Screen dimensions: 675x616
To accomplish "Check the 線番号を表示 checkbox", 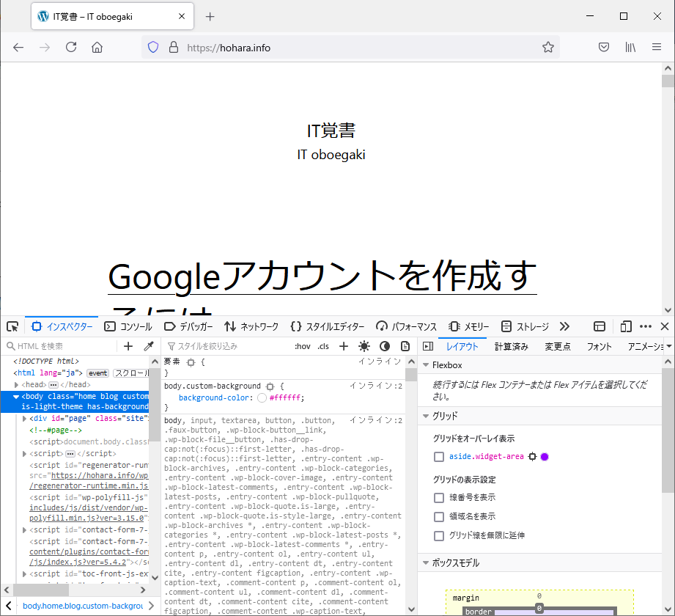I will pyautogui.click(x=439, y=498).
